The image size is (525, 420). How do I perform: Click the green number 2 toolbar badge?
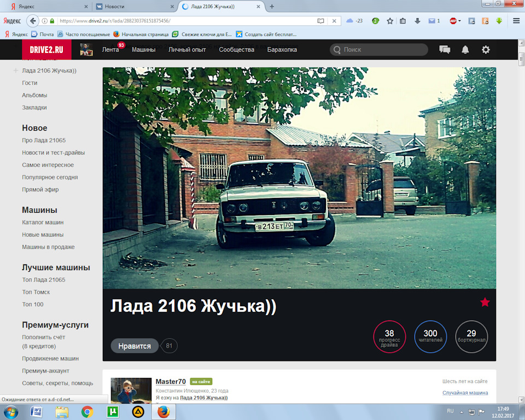pyautogui.click(x=375, y=21)
